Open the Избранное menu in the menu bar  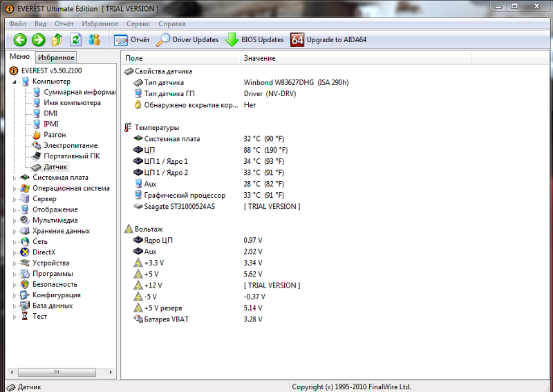pos(100,24)
